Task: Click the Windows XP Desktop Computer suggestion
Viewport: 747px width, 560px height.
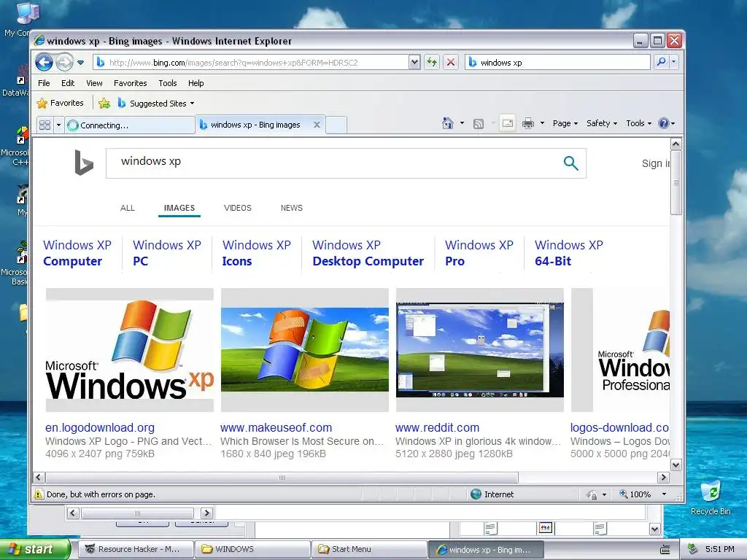Action: 368,253
